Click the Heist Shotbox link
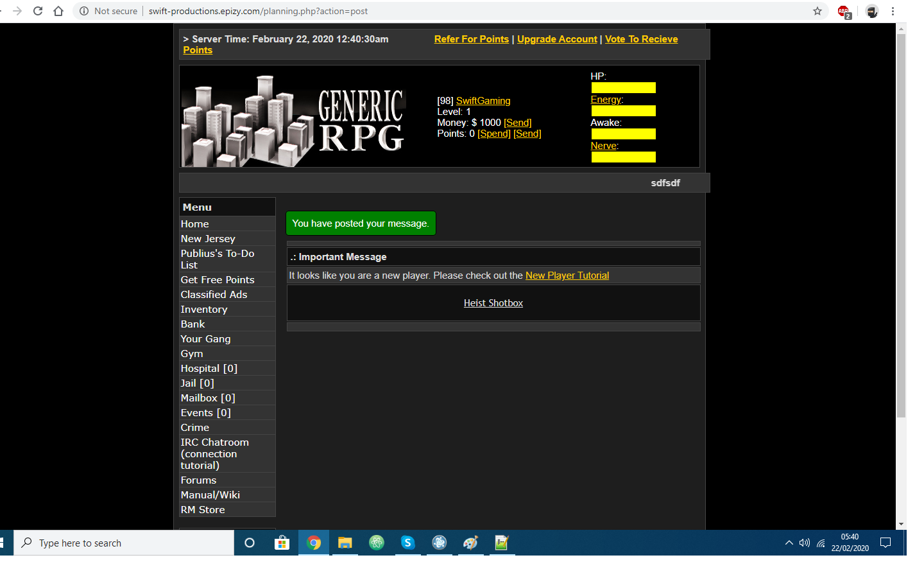 [x=493, y=303]
